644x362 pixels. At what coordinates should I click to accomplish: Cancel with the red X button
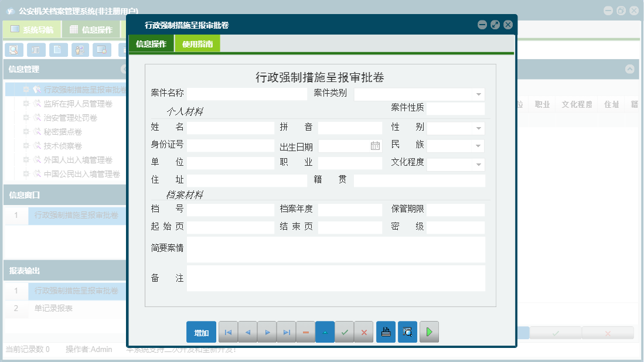coord(364,332)
